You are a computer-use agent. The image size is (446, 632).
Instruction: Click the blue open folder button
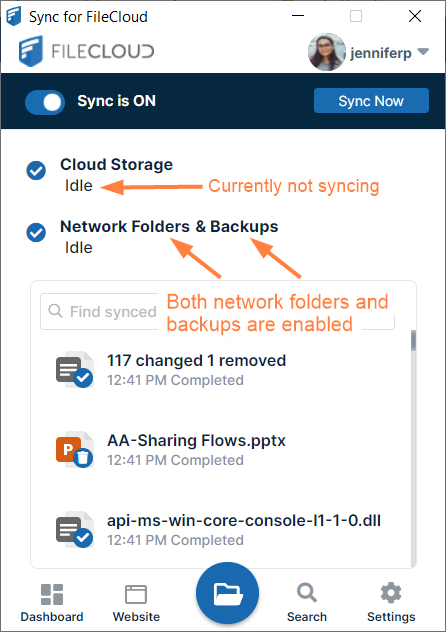[x=227, y=593]
